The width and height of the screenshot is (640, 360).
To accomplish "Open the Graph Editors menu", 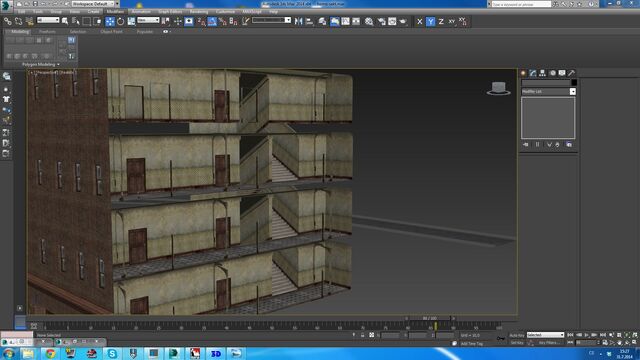I will pos(170,11).
